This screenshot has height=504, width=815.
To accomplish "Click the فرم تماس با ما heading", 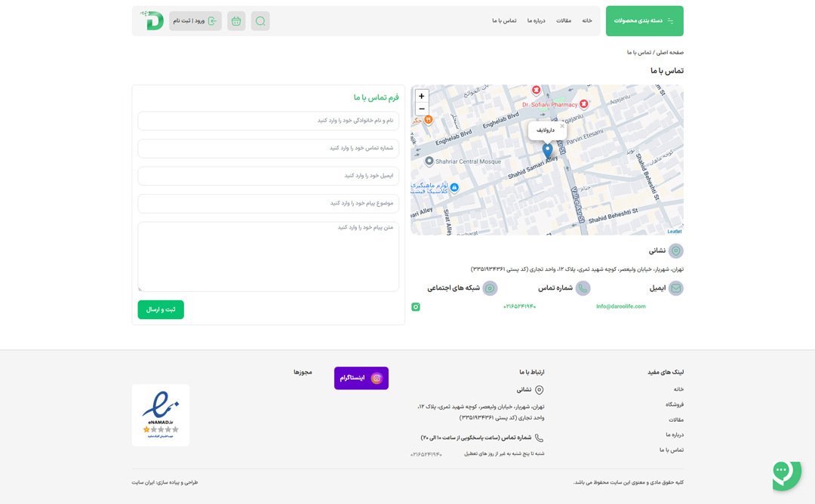I will [x=377, y=97].
